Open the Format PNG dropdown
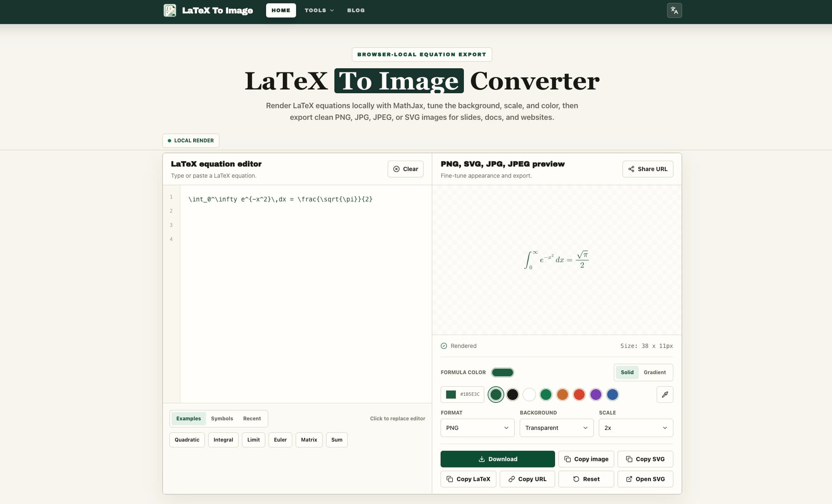The height and width of the screenshot is (504, 832). click(x=477, y=428)
